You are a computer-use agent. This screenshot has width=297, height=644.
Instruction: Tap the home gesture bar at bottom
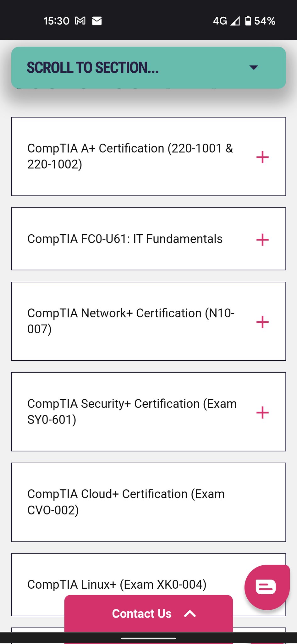click(x=148, y=638)
